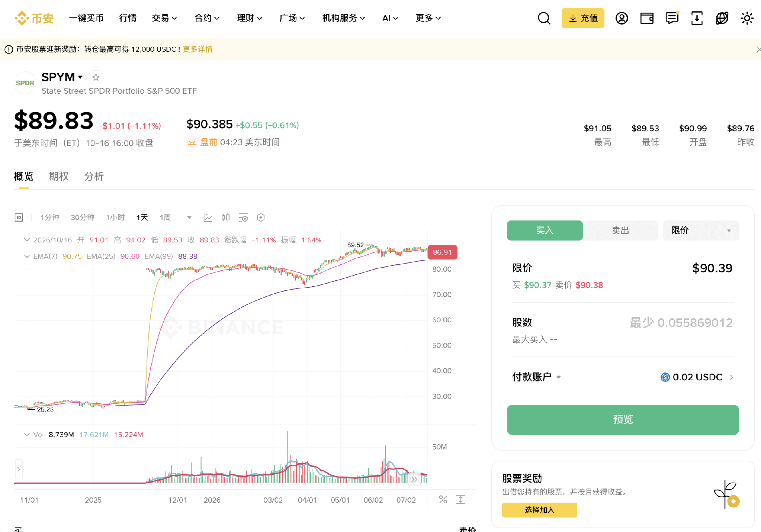Collapse the EMA indicator row chevron
Viewport: 761px width, 532px height.
coord(27,256)
